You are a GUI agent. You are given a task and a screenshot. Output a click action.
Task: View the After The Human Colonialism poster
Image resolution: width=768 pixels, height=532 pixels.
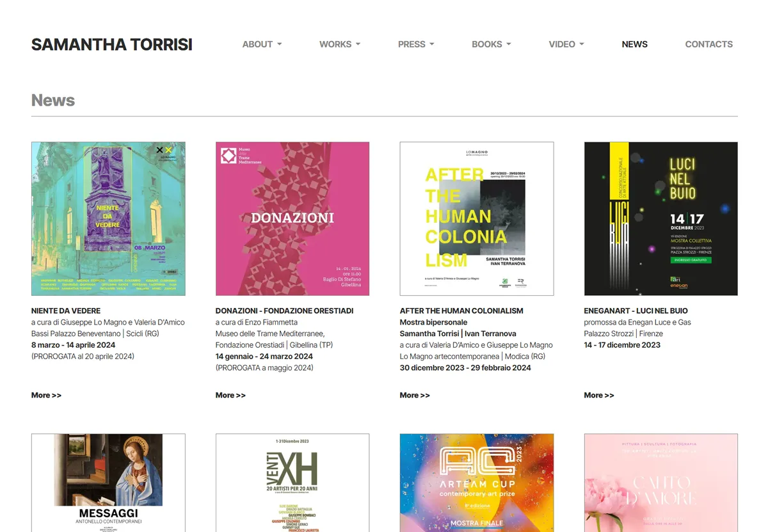click(x=477, y=218)
